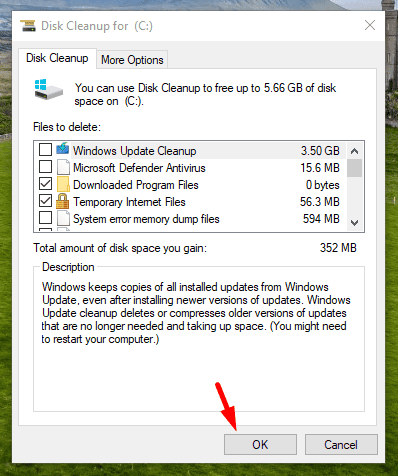Select the Temporary Internet Files row label

(129, 202)
